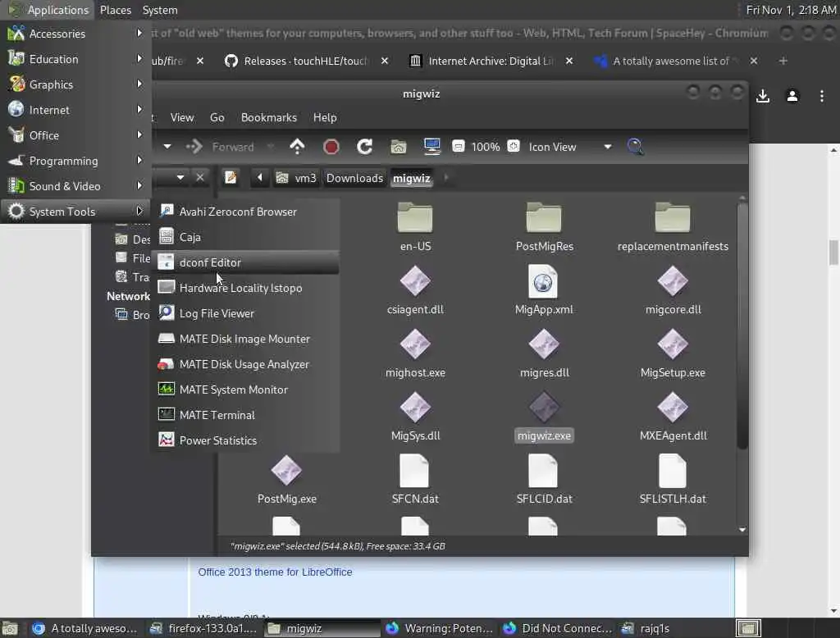Select the SFCN.dat file
This screenshot has width=840, height=638.
(x=415, y=480)
